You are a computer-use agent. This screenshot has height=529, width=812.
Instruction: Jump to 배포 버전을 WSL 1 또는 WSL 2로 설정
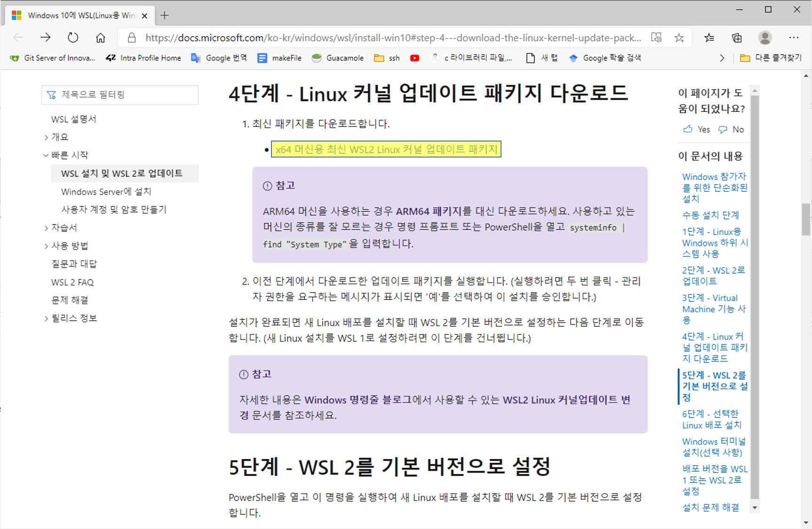715,480
